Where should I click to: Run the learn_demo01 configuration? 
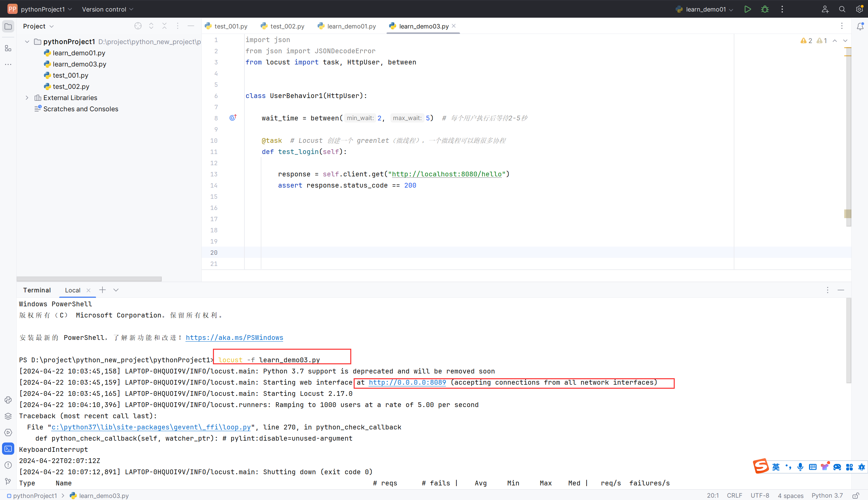point(747,9)
